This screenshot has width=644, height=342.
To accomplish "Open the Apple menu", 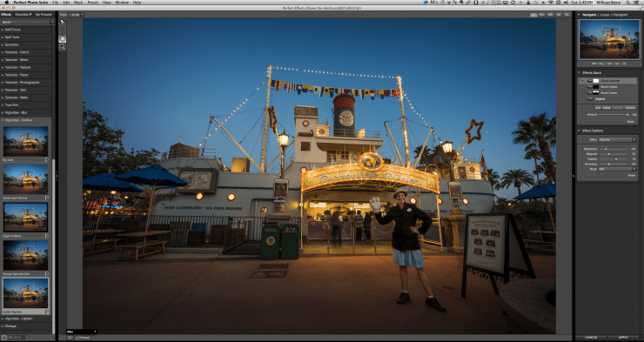I will (7, 3).
